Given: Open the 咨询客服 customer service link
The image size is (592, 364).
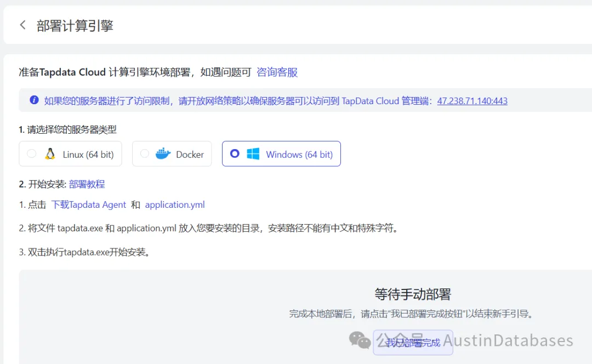Looking at the screenshot, I should pyautogui.click(x=277, y=72).
